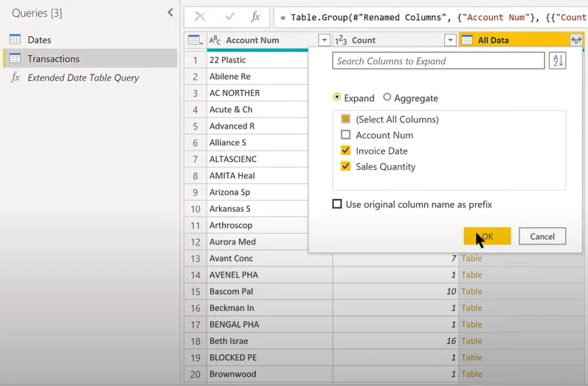
Task: Click Table cell in Avant Conc row
Action: point(521,258)
